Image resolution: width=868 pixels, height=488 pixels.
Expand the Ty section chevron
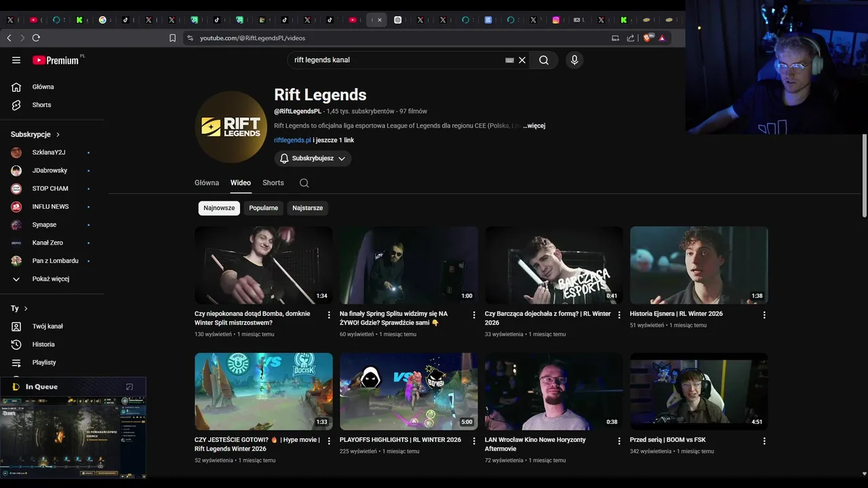(x=26, y=308)
